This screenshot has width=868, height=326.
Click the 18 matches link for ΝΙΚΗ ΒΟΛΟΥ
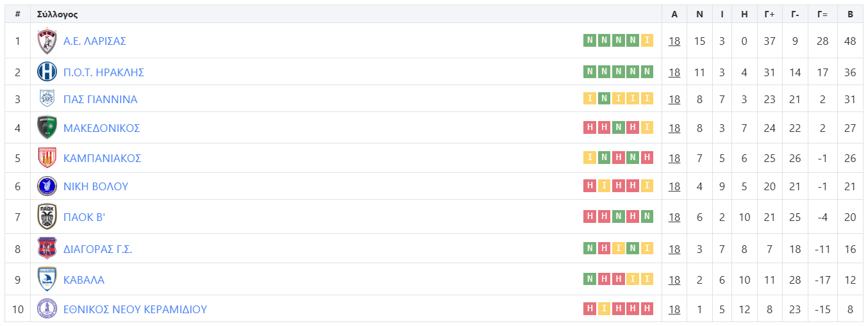pos(674,186)
